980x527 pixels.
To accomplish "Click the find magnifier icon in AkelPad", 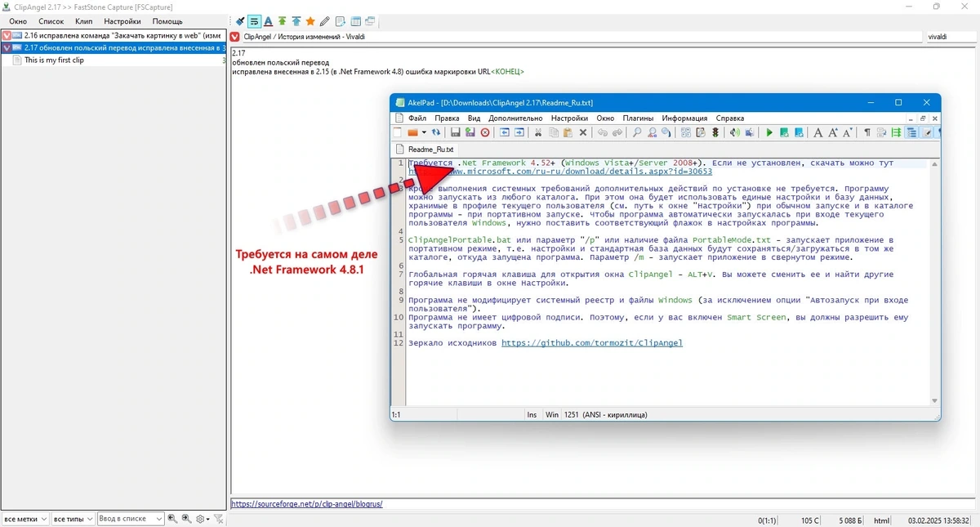I will pos(638,132).
